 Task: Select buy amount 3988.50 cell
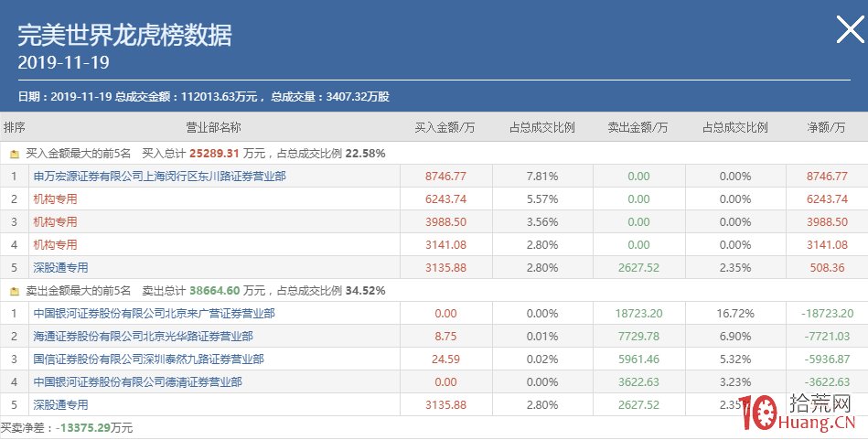(x=445, y=222)
